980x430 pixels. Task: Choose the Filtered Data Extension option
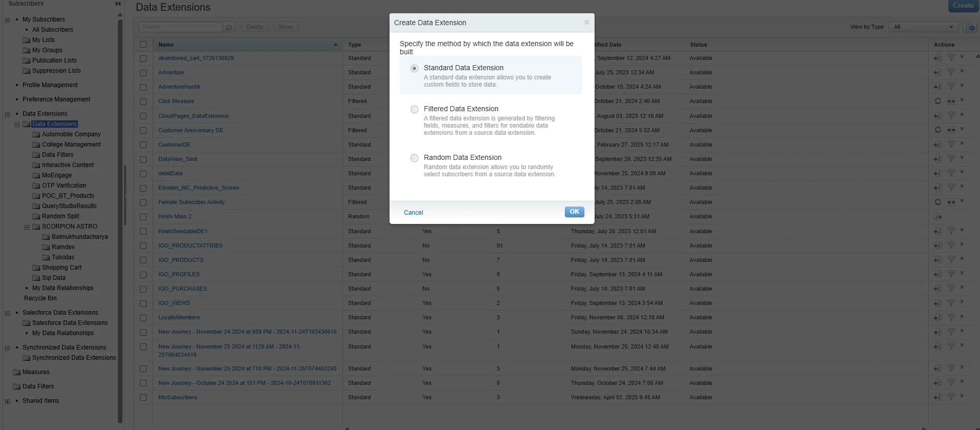414,109
